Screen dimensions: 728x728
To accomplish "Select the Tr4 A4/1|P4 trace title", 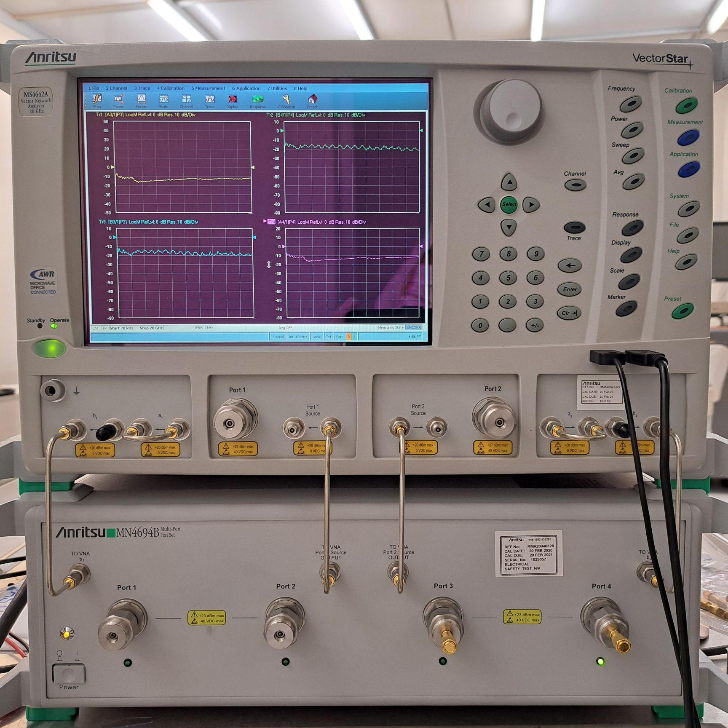I will click(318, 222).
